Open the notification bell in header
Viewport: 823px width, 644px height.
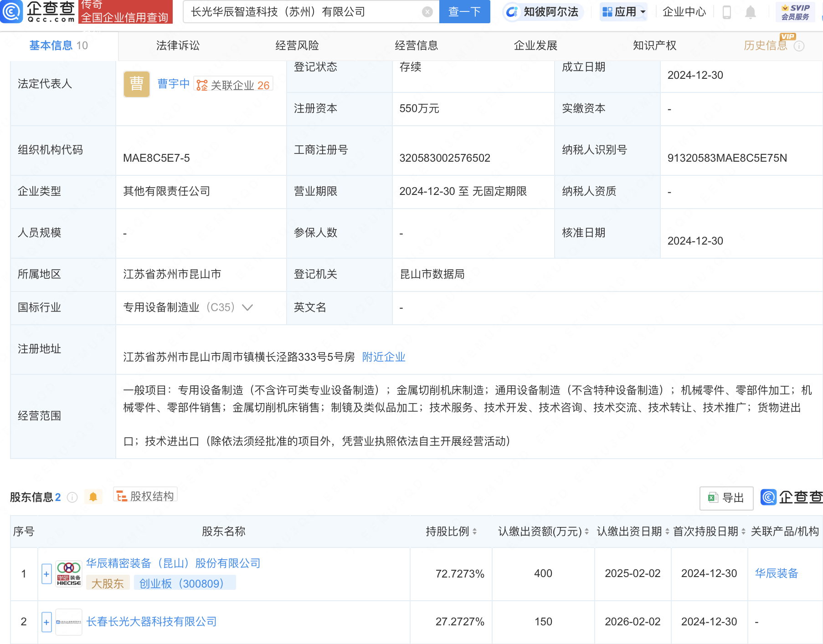click(x=750, y=12)
